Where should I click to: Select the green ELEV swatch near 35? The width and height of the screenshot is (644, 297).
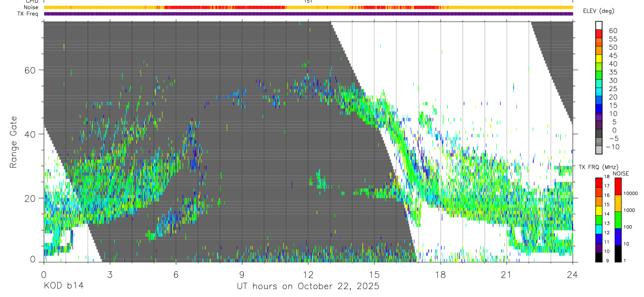599,75
